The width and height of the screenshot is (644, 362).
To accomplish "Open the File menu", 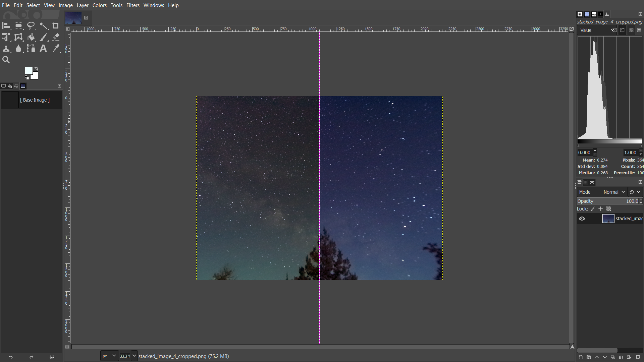I will point(6,5).
